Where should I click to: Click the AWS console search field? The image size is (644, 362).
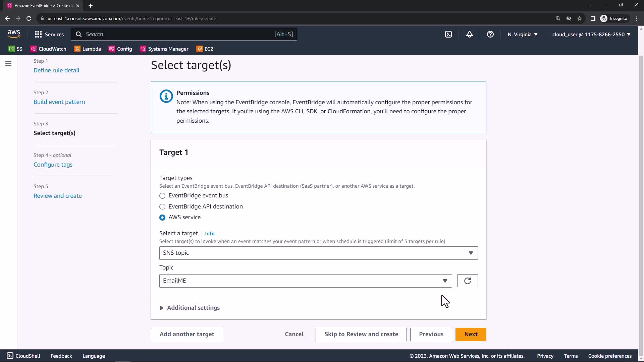pos(183,34)
